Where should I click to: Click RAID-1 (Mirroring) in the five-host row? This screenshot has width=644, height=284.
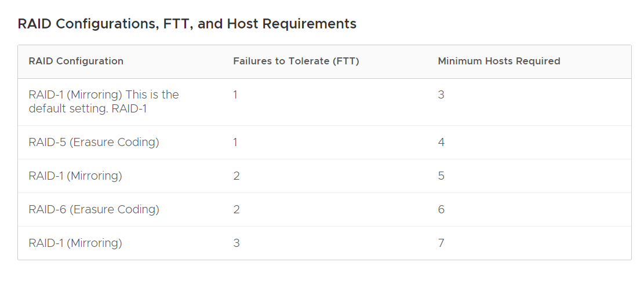click(x=75, y=176)
